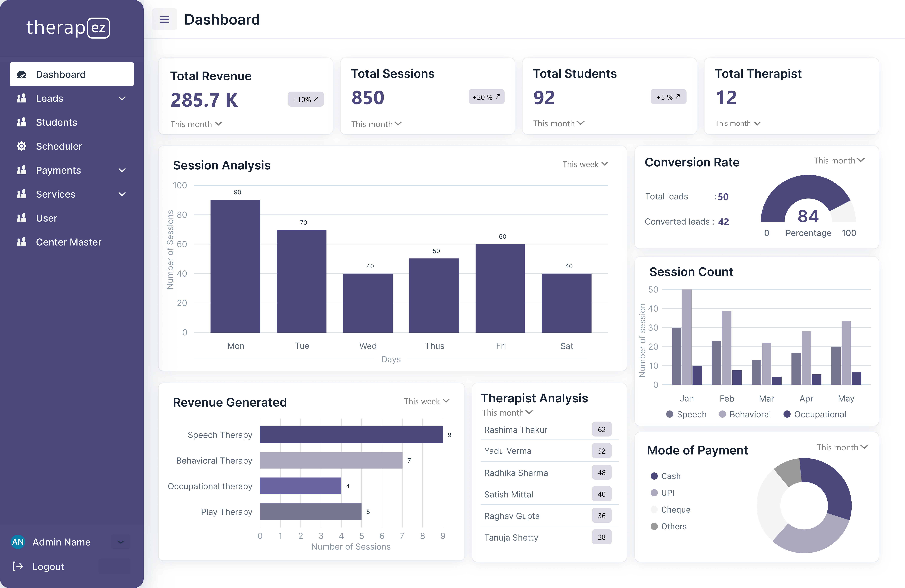
Task: Open the Services menu item
Action: click(x=56, y=194)
